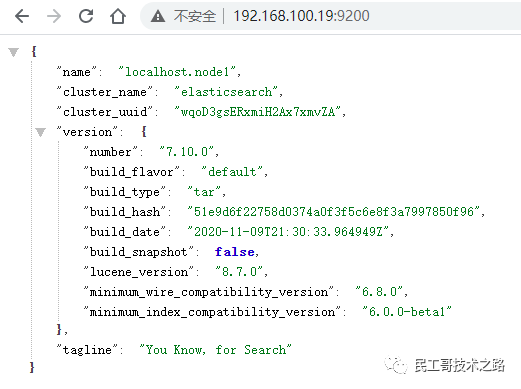Click the "build_date" key
Screen dimensions: 521x389
[124, 232]
